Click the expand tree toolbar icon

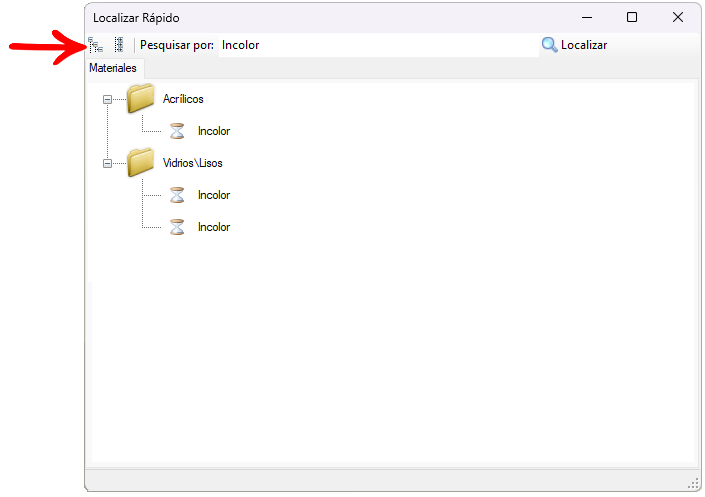coord(95,45)
